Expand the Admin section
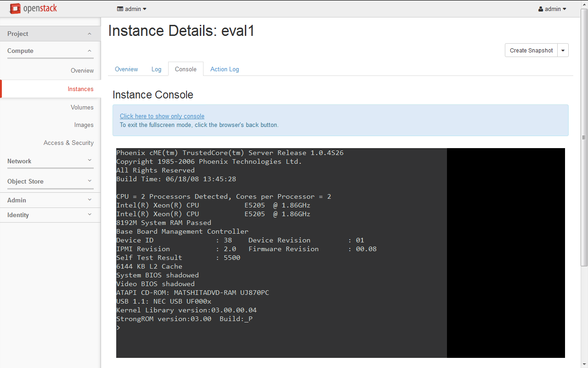The width and height of the screenshot is (588, 368). tap(51, 200)
